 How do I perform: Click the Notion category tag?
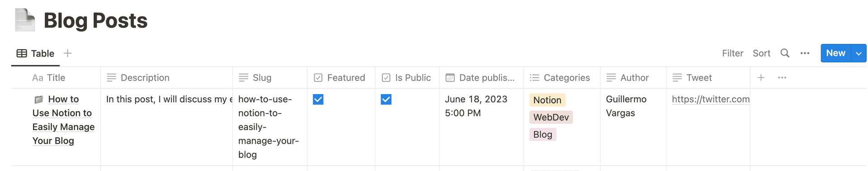547,100
